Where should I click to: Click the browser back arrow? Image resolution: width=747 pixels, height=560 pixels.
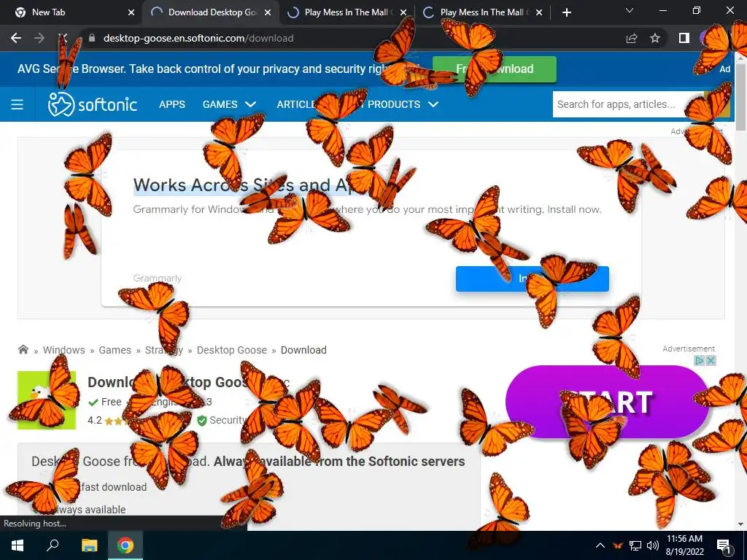(16, 38)
